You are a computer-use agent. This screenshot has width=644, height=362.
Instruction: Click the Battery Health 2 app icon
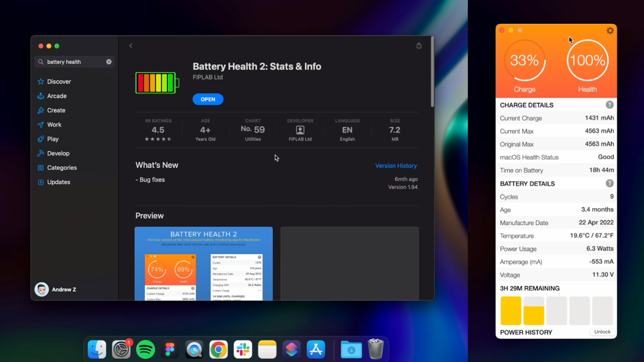tap(157, 83)
